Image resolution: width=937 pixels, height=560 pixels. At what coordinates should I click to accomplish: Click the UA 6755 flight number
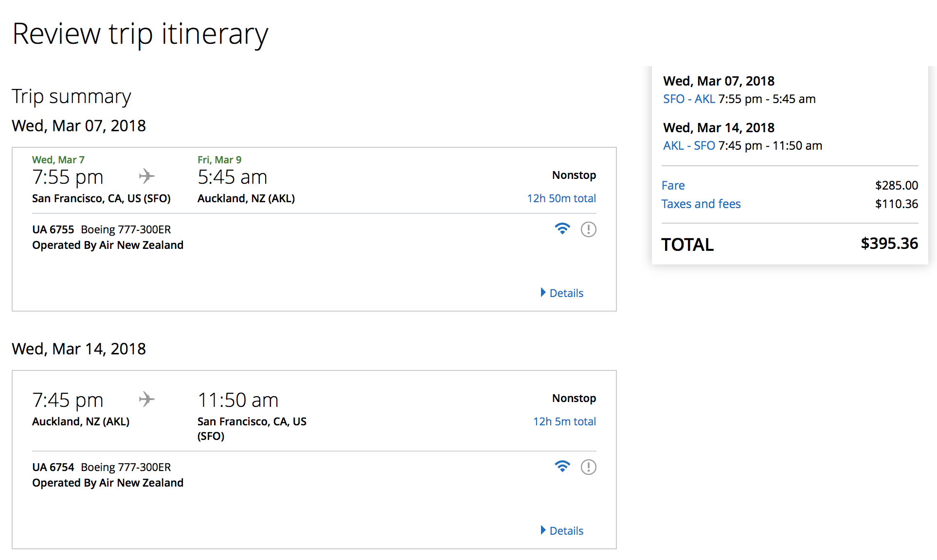53,229
